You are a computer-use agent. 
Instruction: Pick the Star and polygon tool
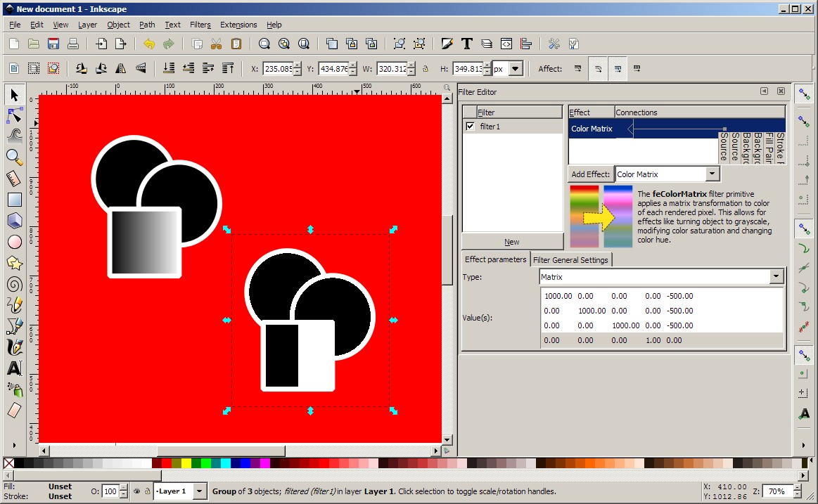14,263
